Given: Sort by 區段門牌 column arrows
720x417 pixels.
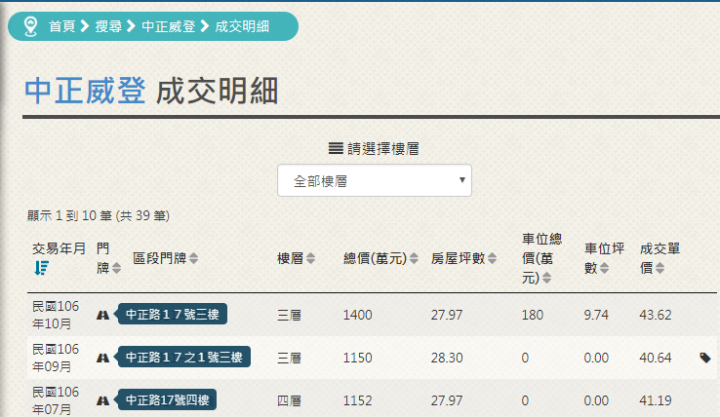Looking at the screenshot, I should pyautogui.click(x=194, y=258).
